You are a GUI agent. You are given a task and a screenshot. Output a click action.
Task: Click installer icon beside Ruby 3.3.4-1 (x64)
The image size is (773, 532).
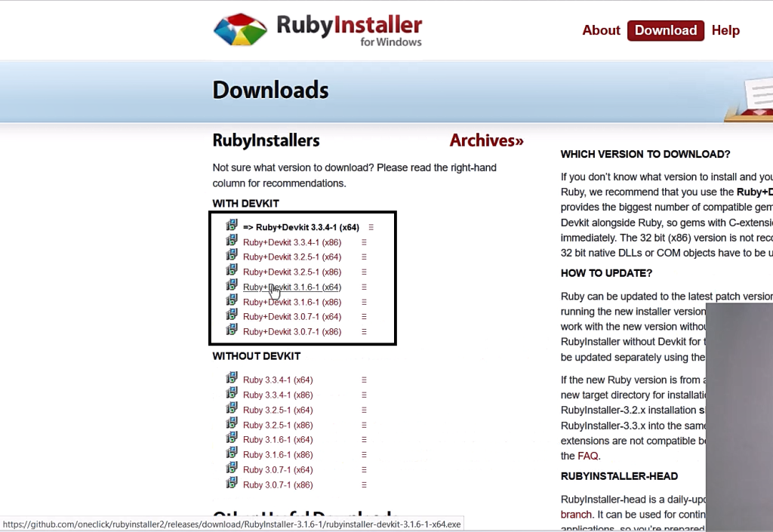tap(233, 379)
